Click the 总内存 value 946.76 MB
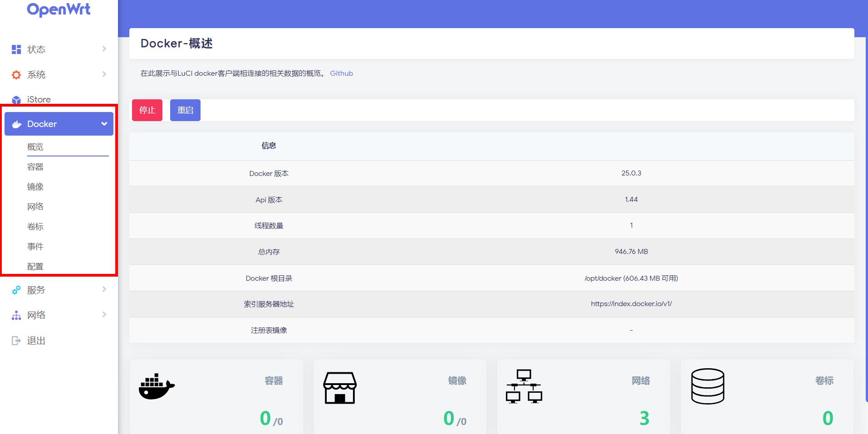Screen dimensions: 868x434 [x=631, y=252]
